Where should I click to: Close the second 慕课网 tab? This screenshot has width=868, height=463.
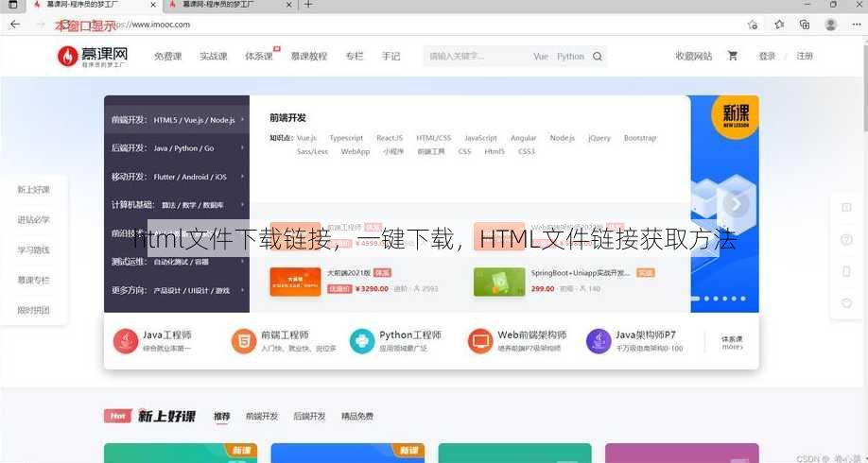pyautogui.click(x=288, y=5)
